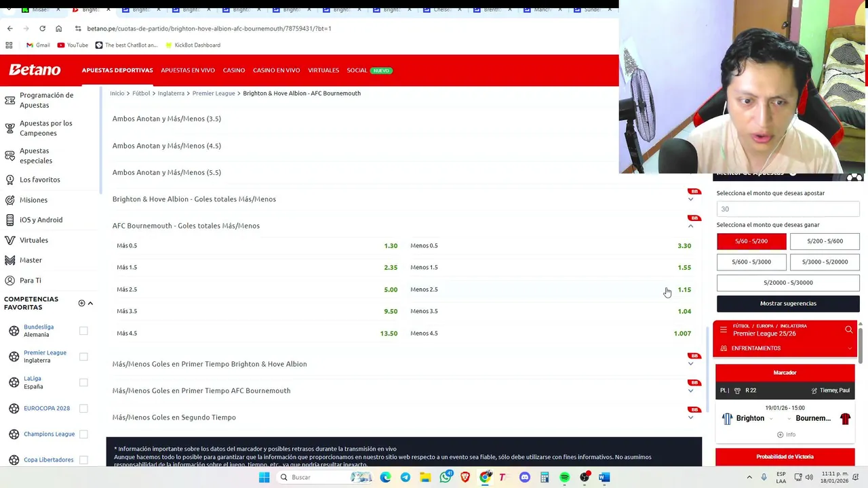This screenshot has height=488, width=868.
Task: Open Discord from the taskbar
Action: coord(524,477)
